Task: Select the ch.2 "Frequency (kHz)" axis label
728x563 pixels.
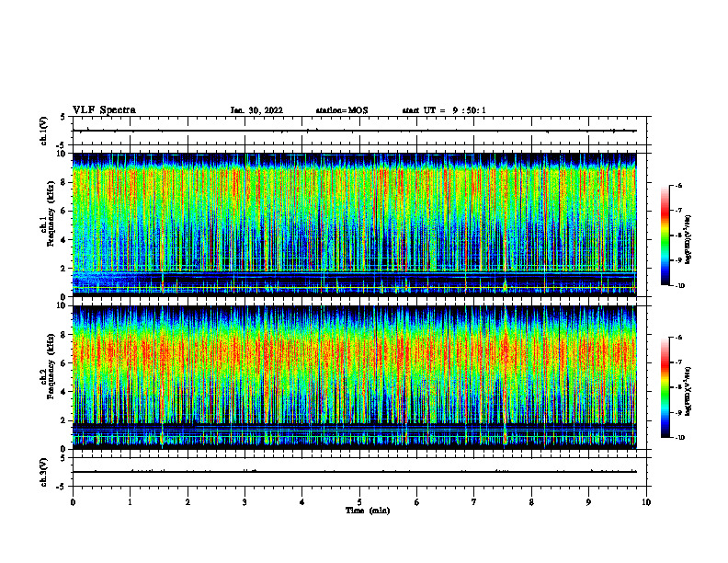Action: [x=51, y=366]
